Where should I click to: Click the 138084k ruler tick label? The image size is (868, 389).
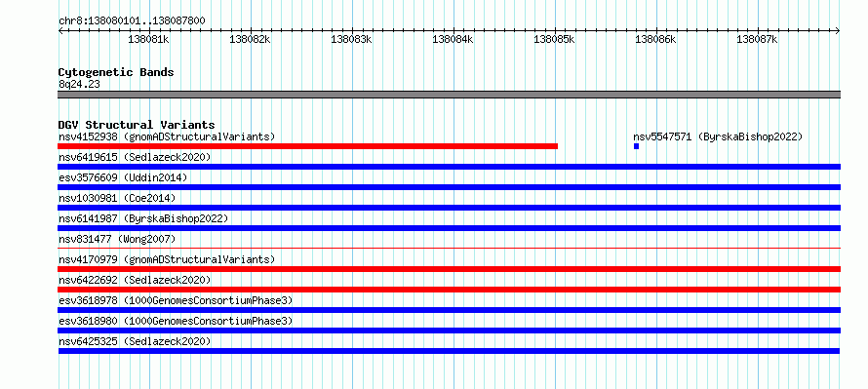(453, 40)
